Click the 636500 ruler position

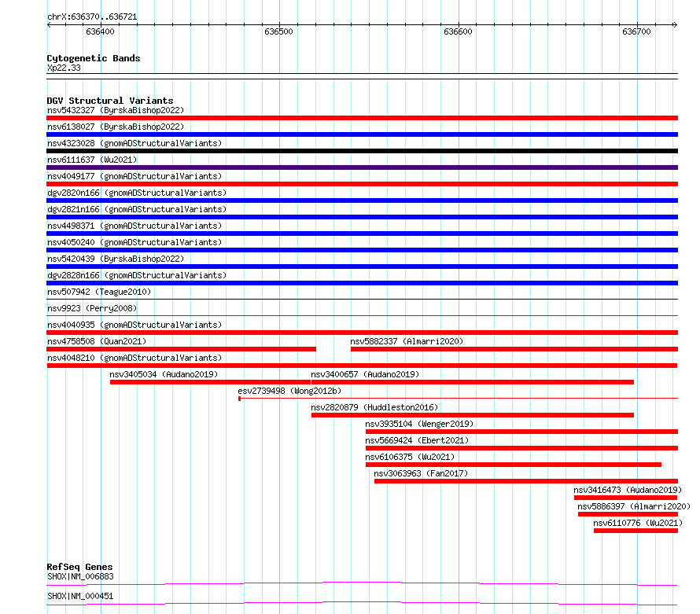(x=278, y=31)
